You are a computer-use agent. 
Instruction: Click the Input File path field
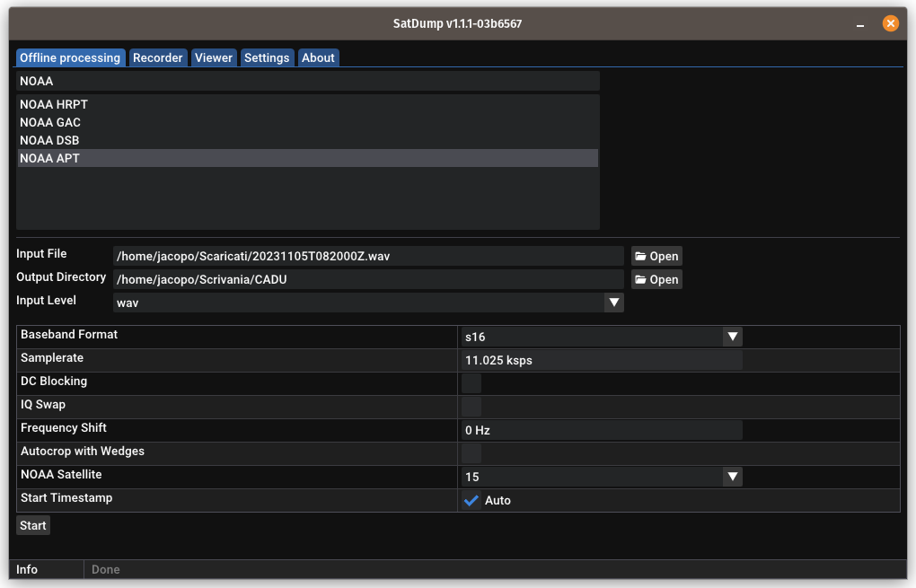tap(368, 257)
